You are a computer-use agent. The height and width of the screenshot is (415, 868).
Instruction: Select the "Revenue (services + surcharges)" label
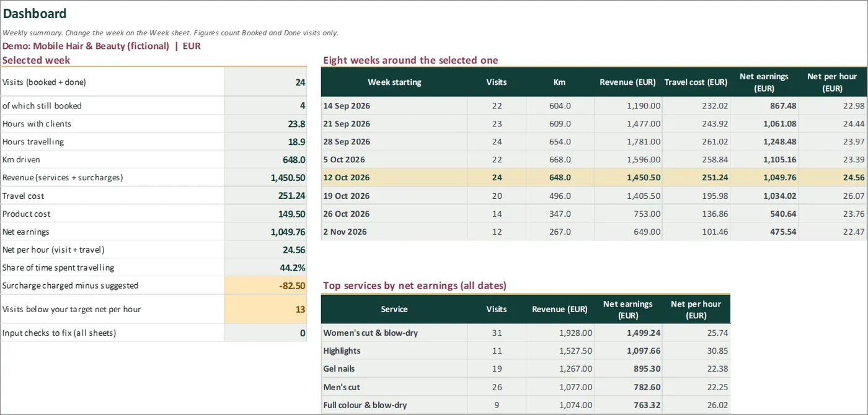pos(63,178)
